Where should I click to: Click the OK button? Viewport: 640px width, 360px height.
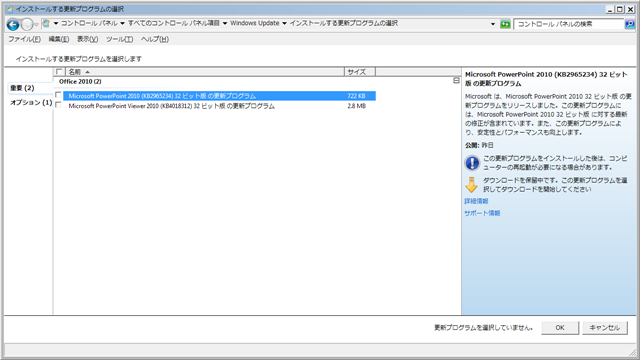pyautogui.click(x=560, y=328)
